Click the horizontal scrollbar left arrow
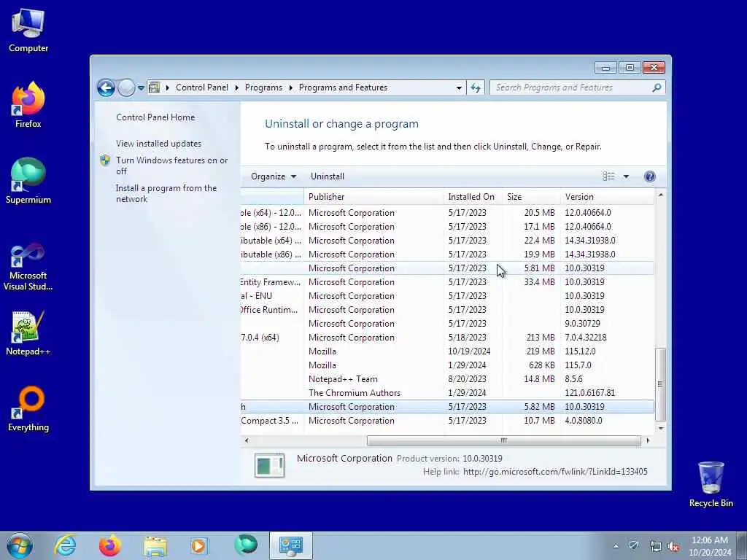The height and width of the screenshot is (560, 747). (x=247, y=441)
